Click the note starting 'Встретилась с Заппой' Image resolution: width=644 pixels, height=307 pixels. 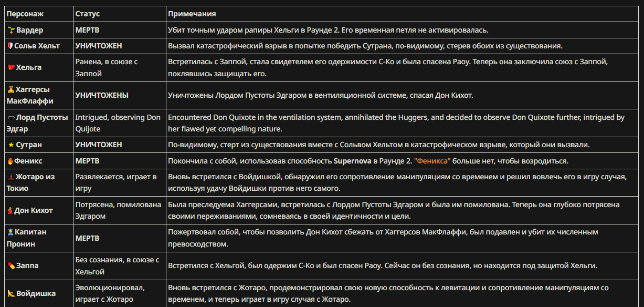point(388,68)
